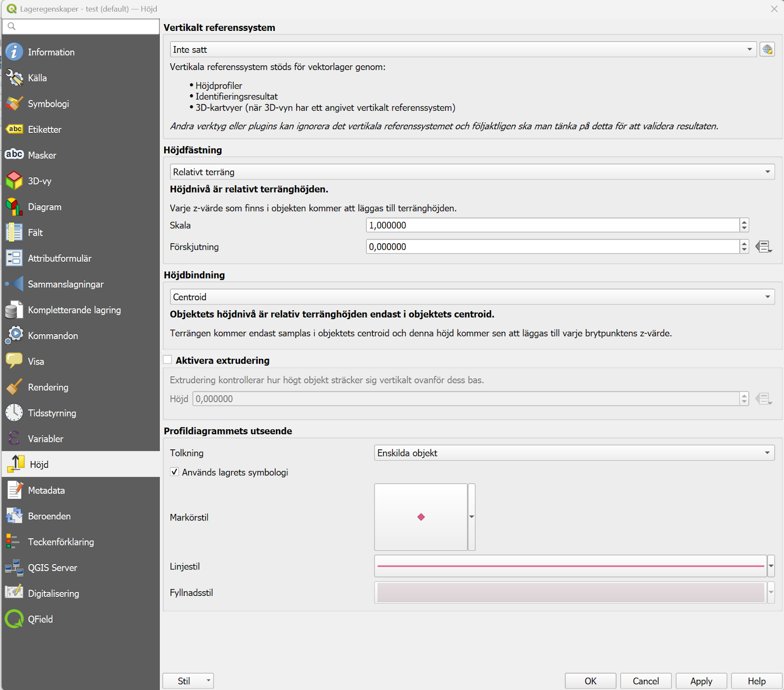This screenshot has height=690, width=784.
Task: Click the Höjd elevation icon
Action: tap(16, 464)
